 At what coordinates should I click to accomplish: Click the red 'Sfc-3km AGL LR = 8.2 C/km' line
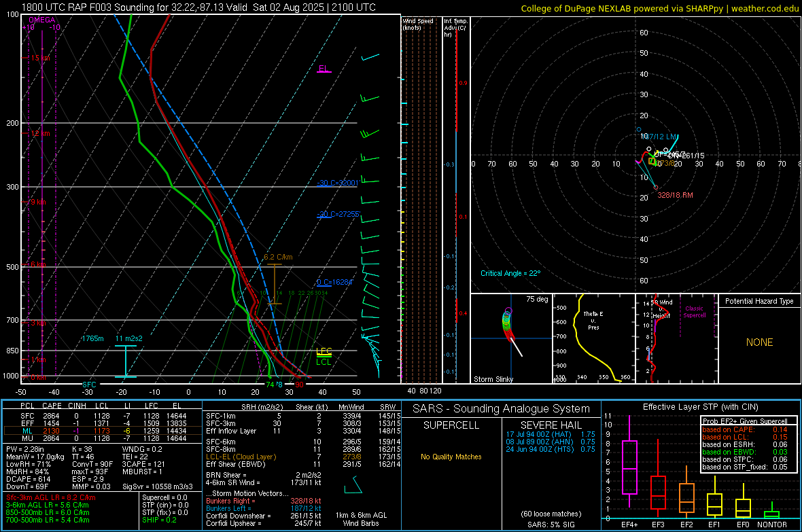51,497
